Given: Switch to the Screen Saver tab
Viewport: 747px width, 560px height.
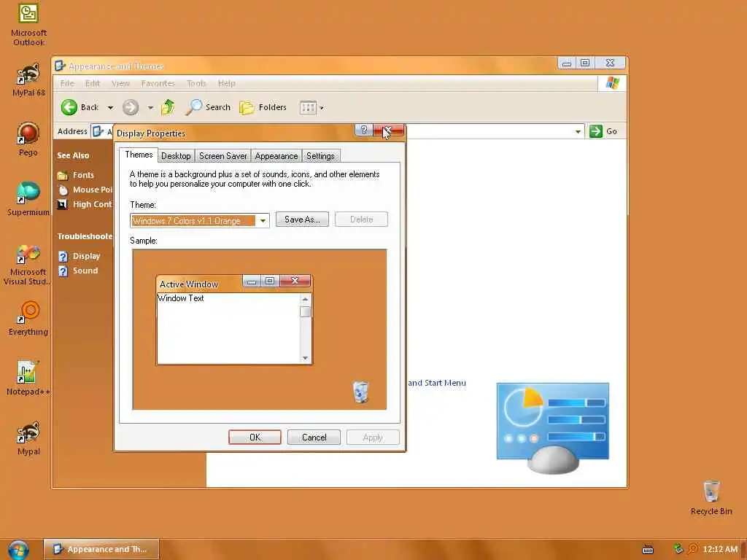Looking at the screenshot, I should pos(223,156).
